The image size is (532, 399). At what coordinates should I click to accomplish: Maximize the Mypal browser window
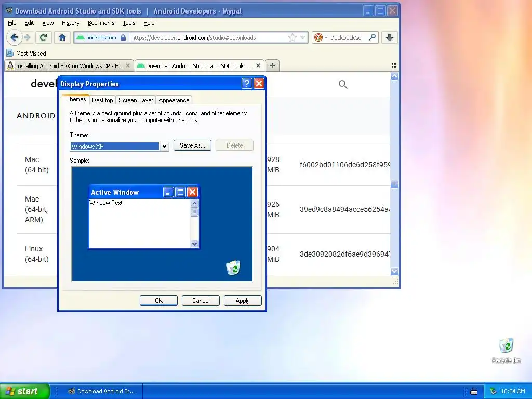[380, 11]
